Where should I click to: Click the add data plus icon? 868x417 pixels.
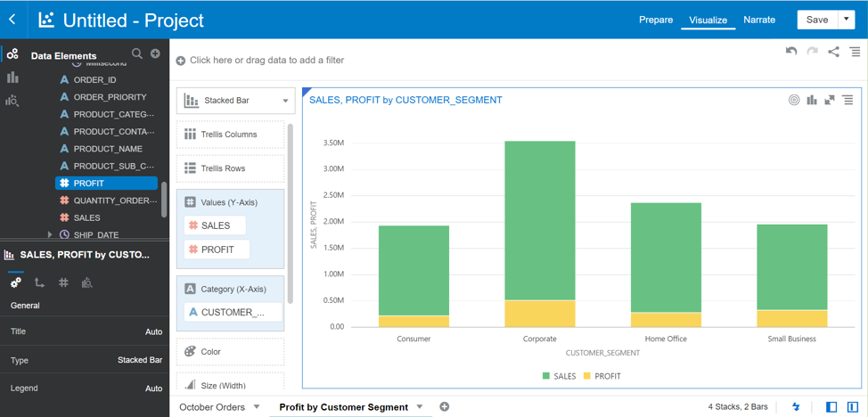[155, 54]
